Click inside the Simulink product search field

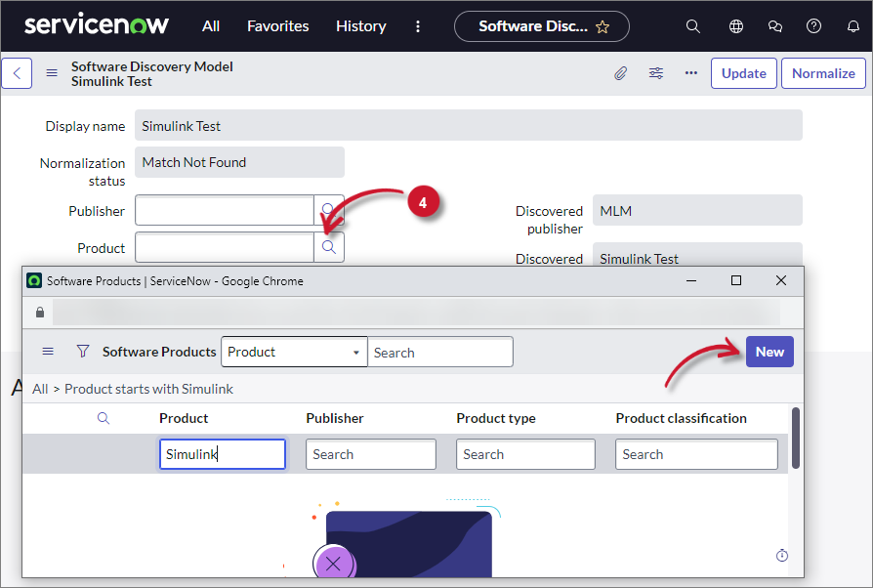(222, 453)
